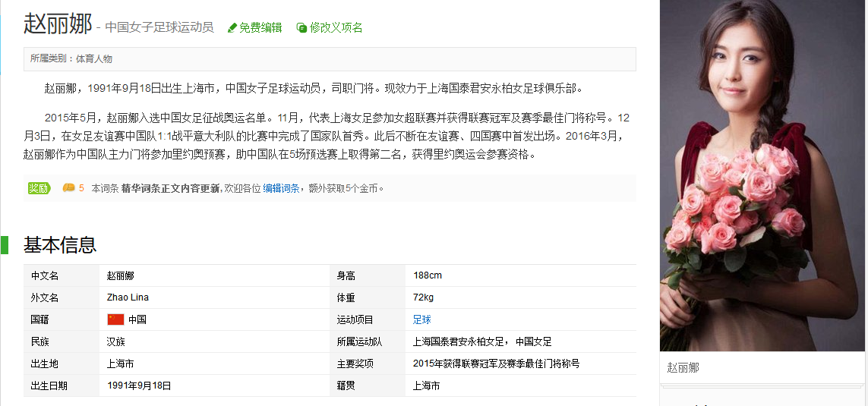Click the pencil icon for 免费编辑
868x406 pixels.
232,28
